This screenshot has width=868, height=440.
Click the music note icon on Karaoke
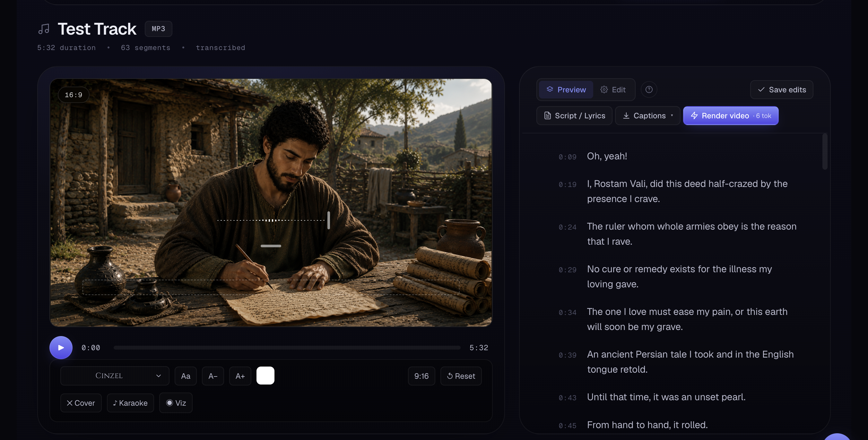[x=115, y=403]
